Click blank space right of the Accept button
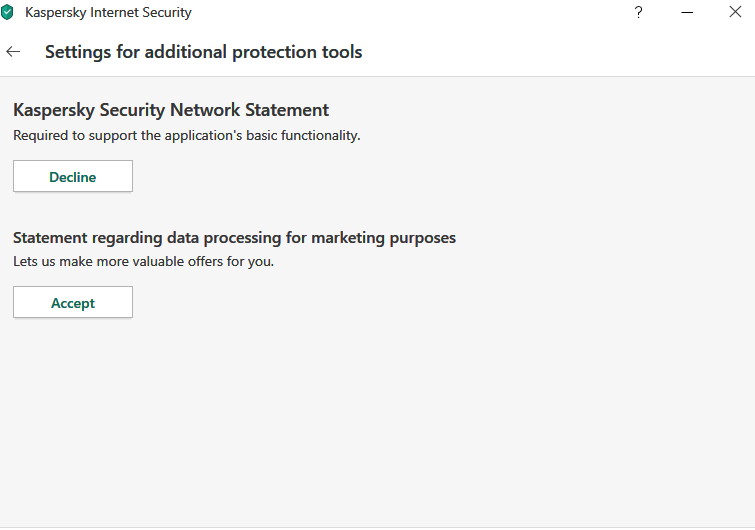The height and width of the screenshot is (530, 755). tap(400, 303)
